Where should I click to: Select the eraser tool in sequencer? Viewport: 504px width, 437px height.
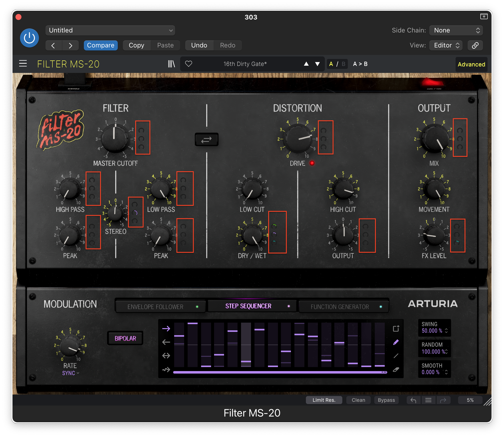396,370
